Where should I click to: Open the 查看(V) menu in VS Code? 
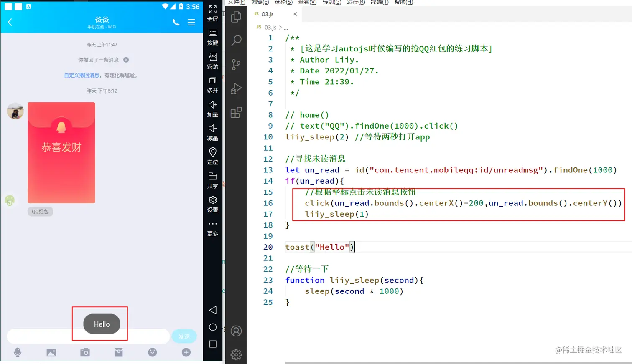[307, 2]
